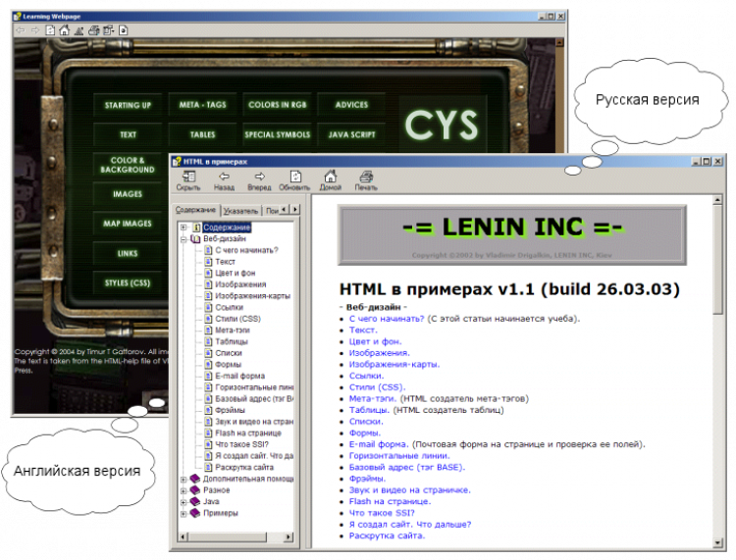Open the 'E-mail форма.' content link

coord(379,444)
